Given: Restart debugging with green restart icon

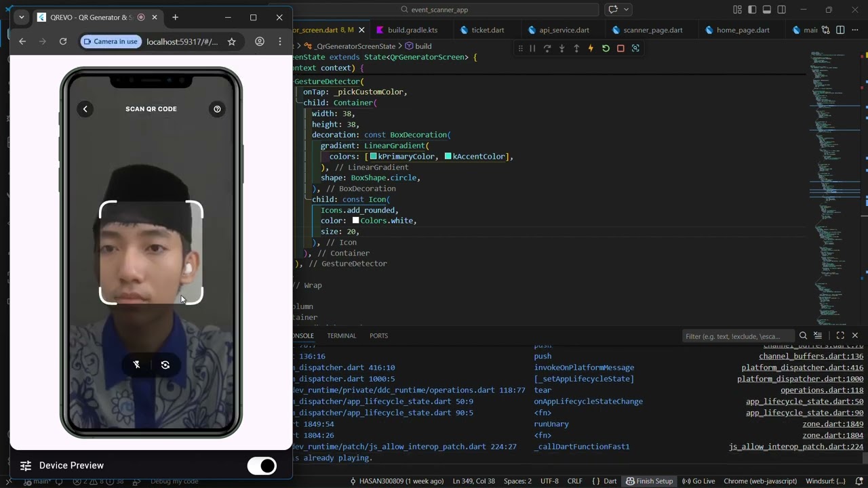Looking at the screenshot, I should tap(606, 48).
